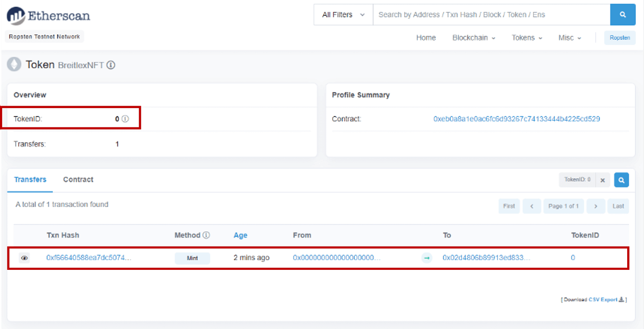Click the "A total of 1 transaction found" text
Screen dimensions: 644x329
coord(62,204)
